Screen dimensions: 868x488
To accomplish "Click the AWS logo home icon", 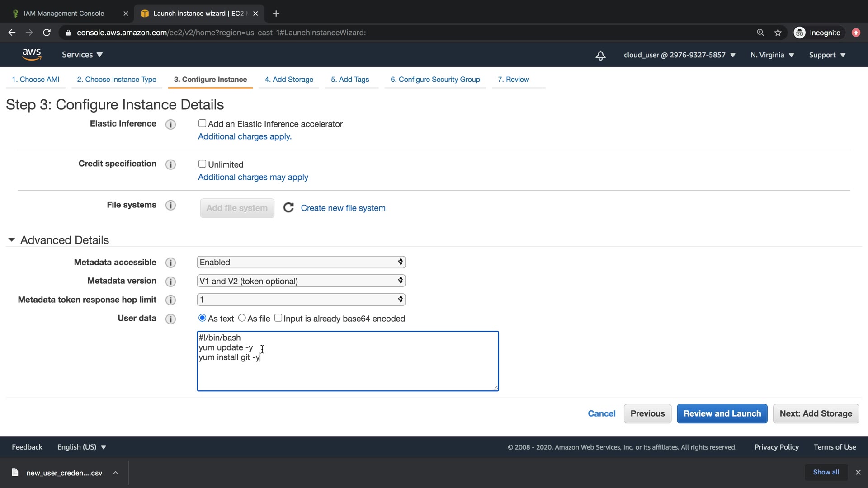I will point(32,55).
